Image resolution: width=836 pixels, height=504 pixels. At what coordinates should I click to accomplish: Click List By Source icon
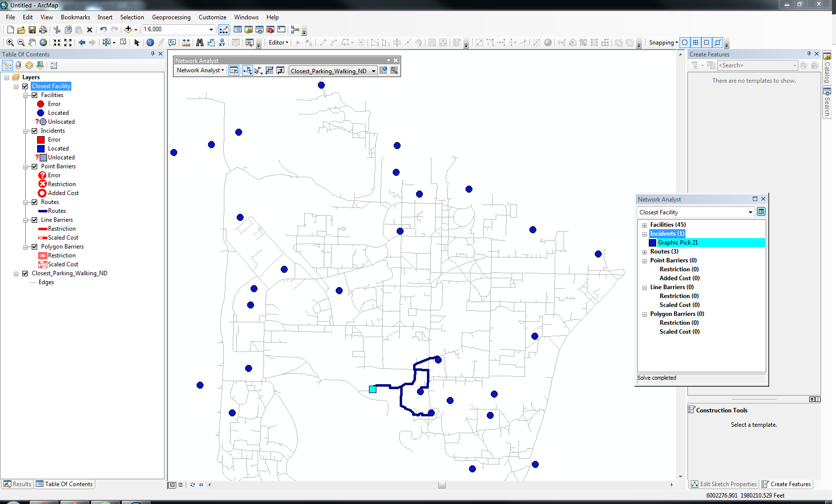[18, 65]
